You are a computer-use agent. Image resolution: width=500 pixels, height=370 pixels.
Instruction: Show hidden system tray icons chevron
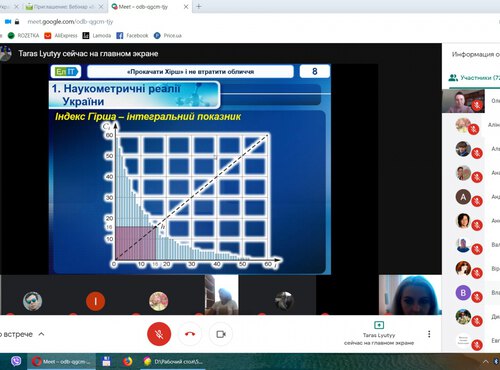[486, 362]
